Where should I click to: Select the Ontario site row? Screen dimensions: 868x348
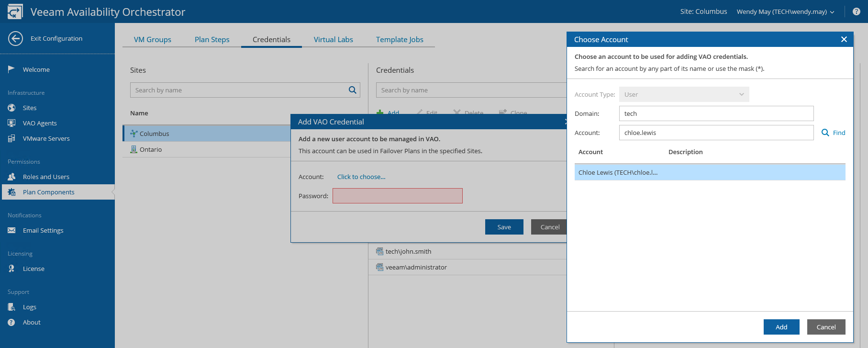207,149
